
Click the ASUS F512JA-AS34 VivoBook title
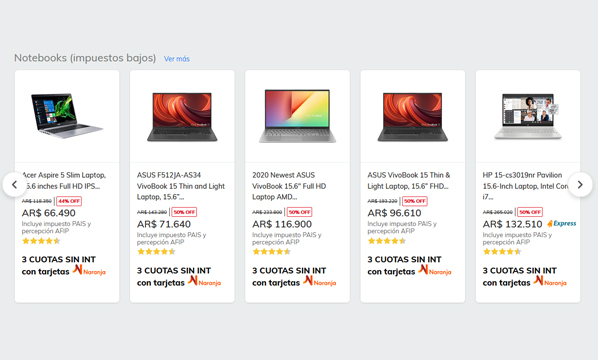coord(181,186)
